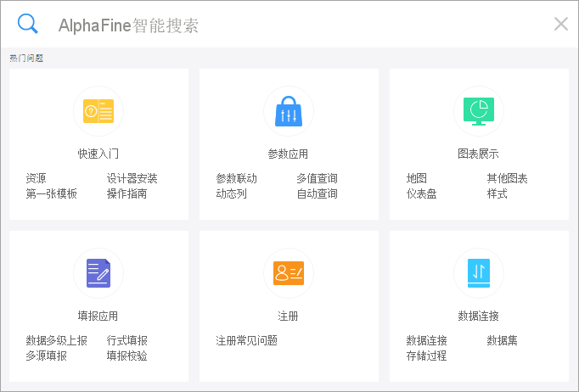Open the 注册常见问题 link
The image size is (579, 392).
tap(246, 341)
